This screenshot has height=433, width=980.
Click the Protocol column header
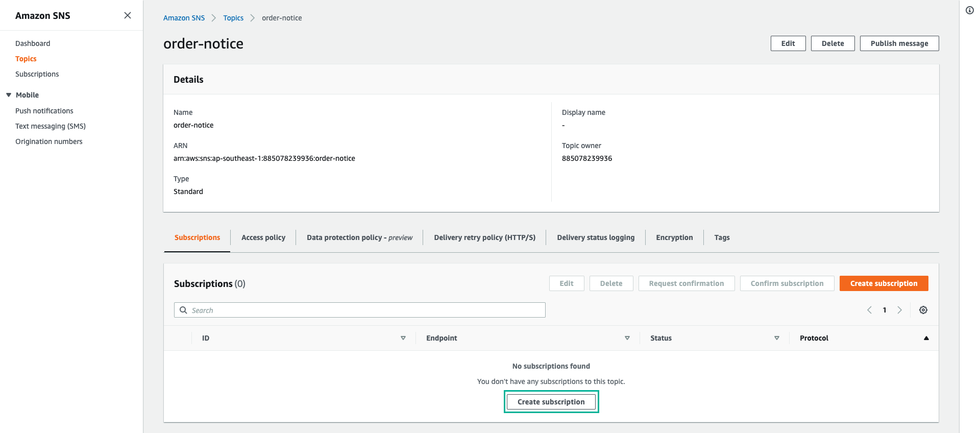(x=814, y=338)
